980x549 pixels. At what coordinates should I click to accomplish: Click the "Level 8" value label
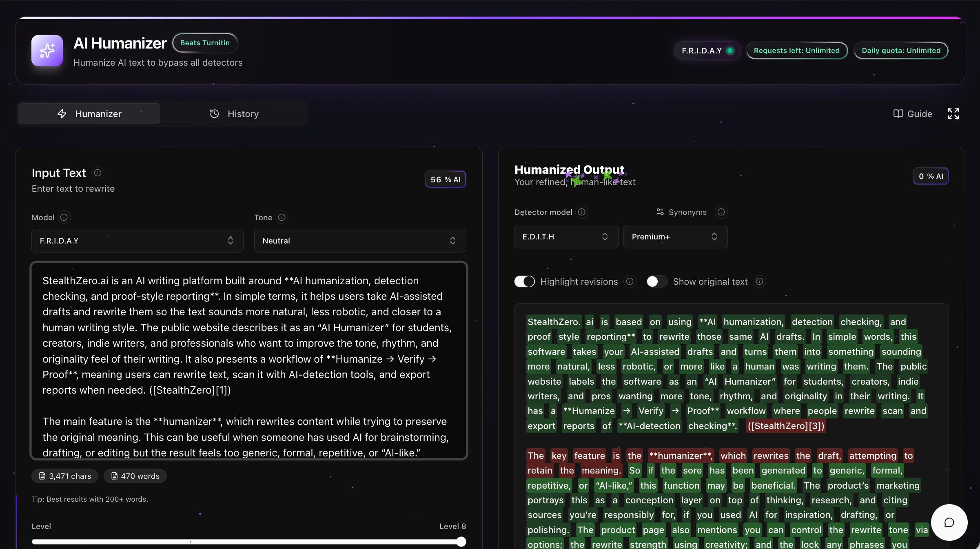click(x=452, y=526)
